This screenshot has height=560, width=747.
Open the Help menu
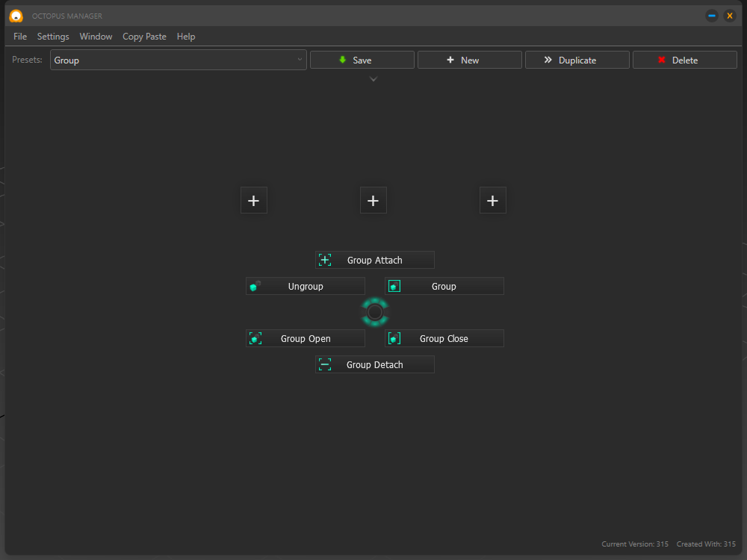pyautogui.click(x=186, y=37)
